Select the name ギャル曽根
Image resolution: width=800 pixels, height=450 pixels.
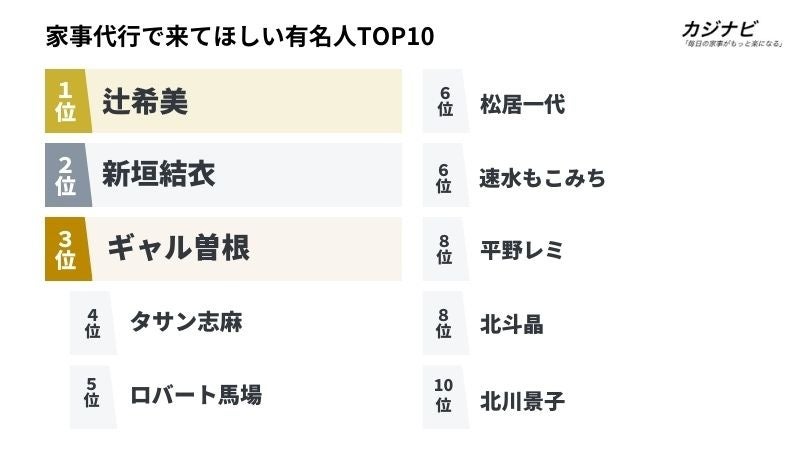[179, 248]
